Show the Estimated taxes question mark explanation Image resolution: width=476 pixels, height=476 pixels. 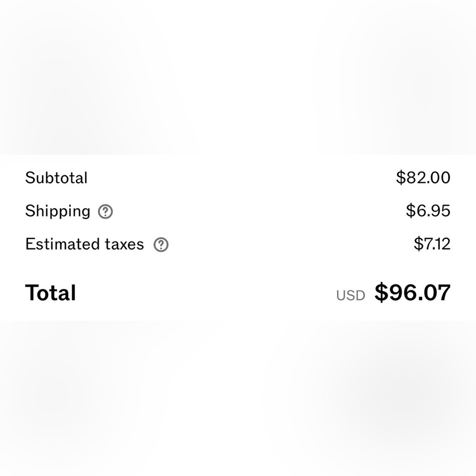pyautogui.click(x=161, y=245)
